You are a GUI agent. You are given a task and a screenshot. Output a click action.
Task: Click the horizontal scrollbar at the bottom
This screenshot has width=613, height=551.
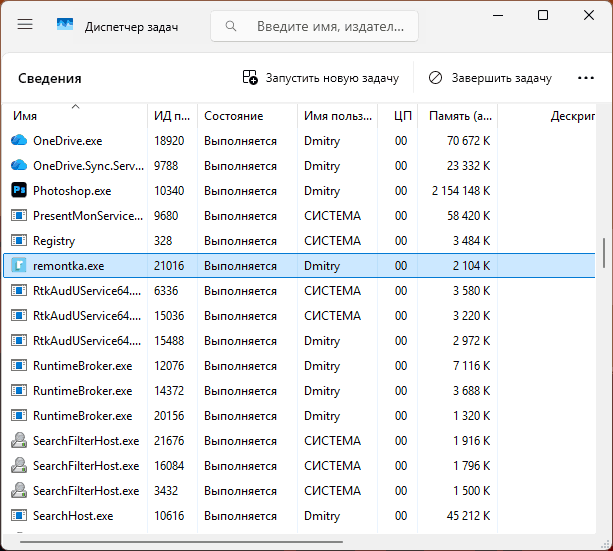[x=181, y=542]
